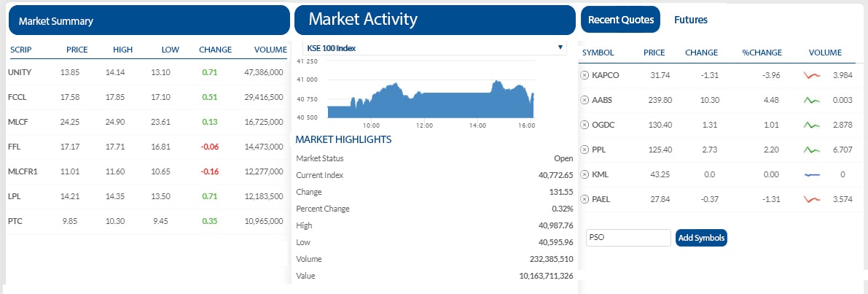Select the Recent Quotes tab
Image resolution: width=868 pixels, height=294 pixels.
[620, 20]
